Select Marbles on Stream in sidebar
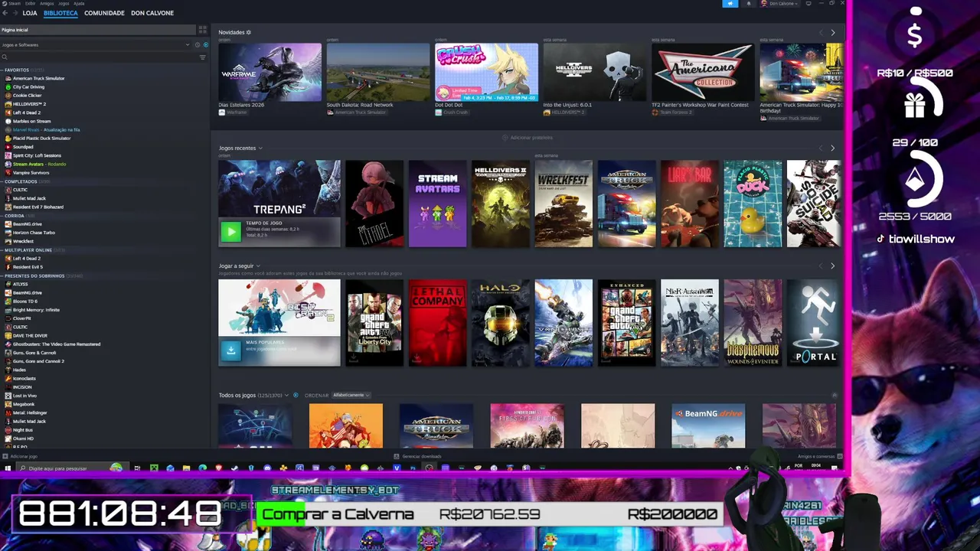Viewport: 980px width, 551px height. pyautogui.click(x=31, y=121)
